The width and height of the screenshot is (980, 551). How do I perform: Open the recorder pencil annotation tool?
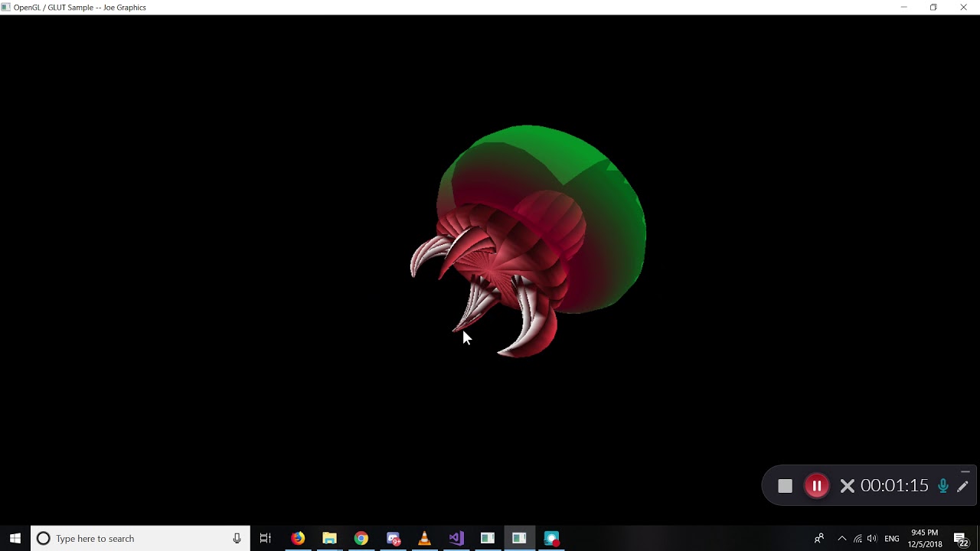pos(963,486)
